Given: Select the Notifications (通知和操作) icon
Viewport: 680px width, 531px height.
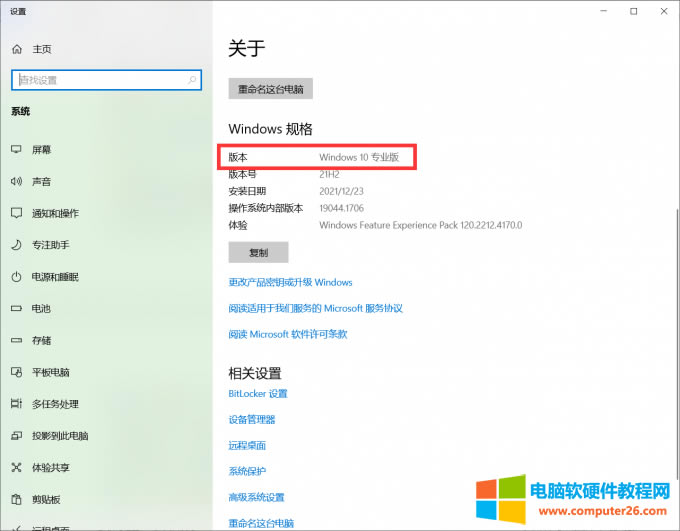Looking at the screenshot, I should [16, 213].
